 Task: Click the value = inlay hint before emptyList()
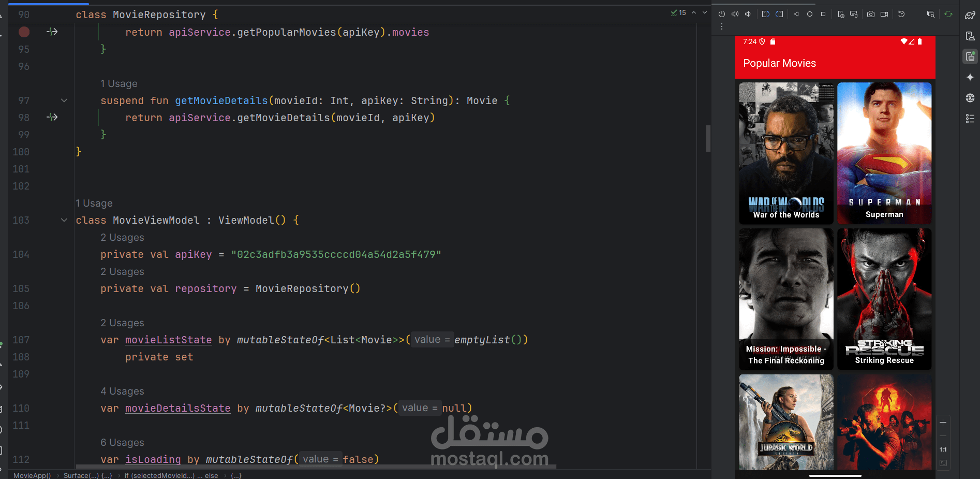click(x=432, y=340)
